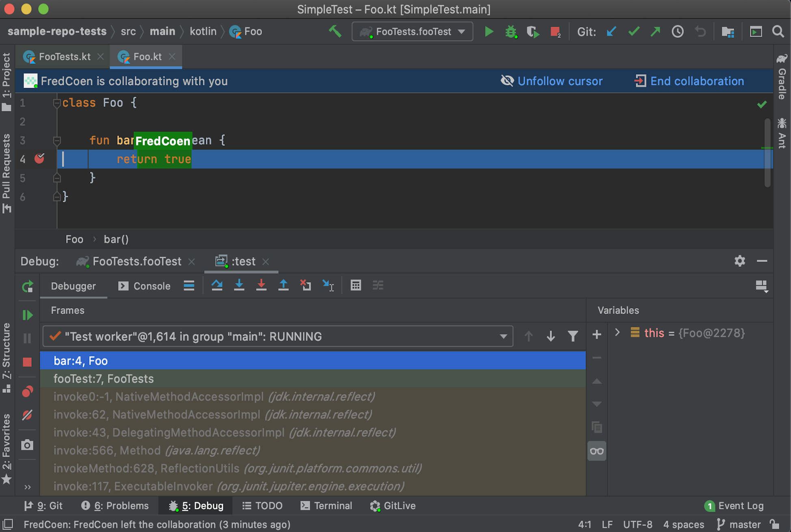Click the Build project hammer icon
Image resolution: width=791 pixels, height=532 pixels.
(x=335, y=31)
